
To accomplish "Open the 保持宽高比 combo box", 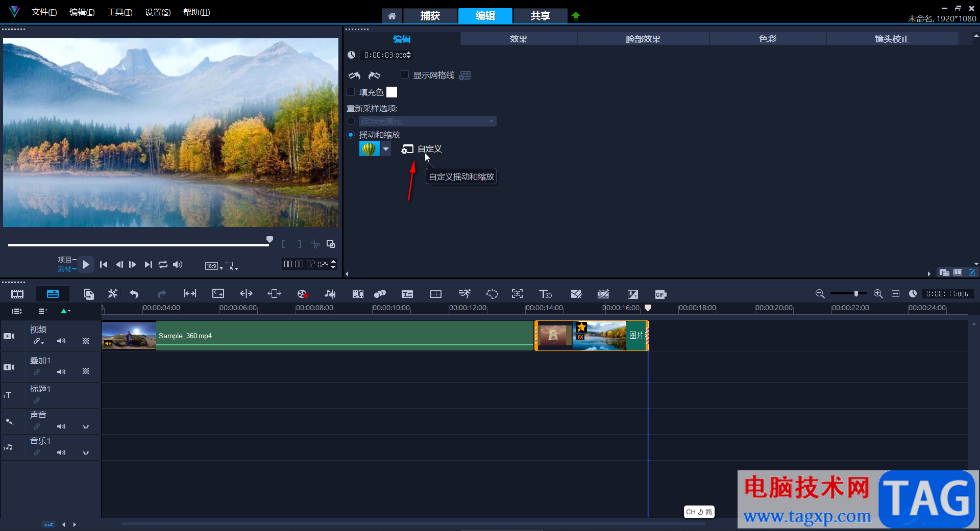I will point(427,121).
